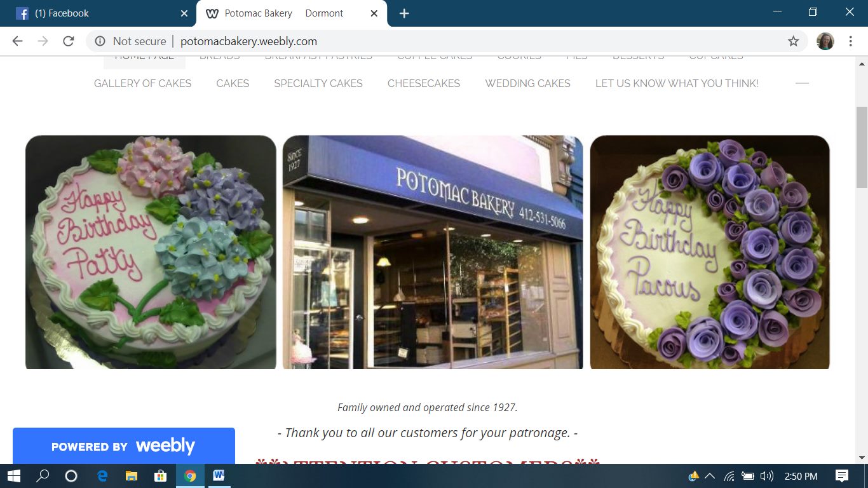Open the Chrome three-dot menu

click(850, 41)
